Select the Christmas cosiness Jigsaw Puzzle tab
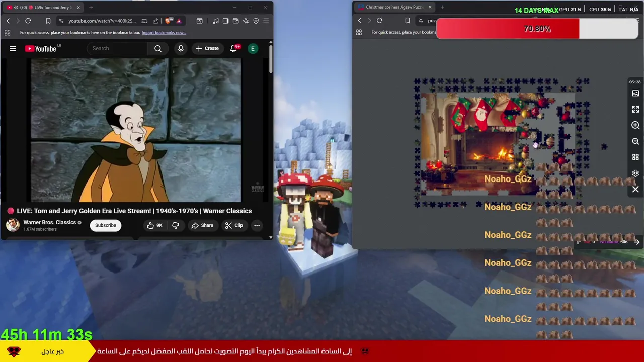This screenshot has height=362, width=644. pyautogui.click(x=395, y=7)
